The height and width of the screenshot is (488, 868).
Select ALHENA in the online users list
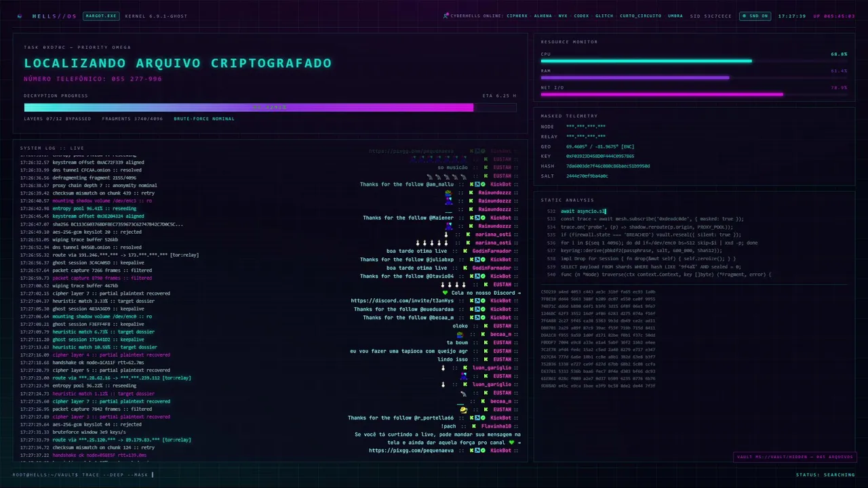(543, 16)
